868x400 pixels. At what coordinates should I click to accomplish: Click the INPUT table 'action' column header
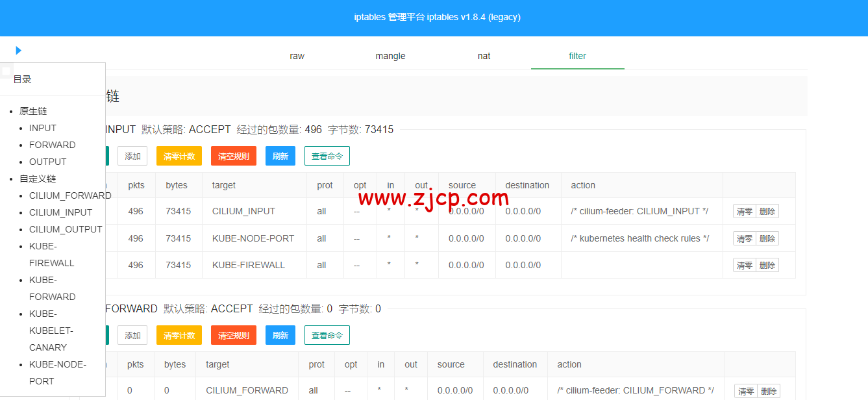(642, 185)
